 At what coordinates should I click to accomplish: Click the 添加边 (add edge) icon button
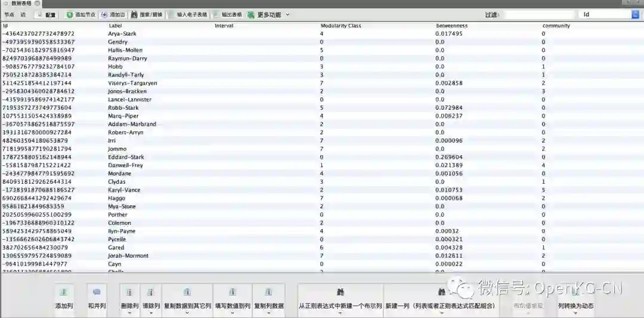point(113,15)
